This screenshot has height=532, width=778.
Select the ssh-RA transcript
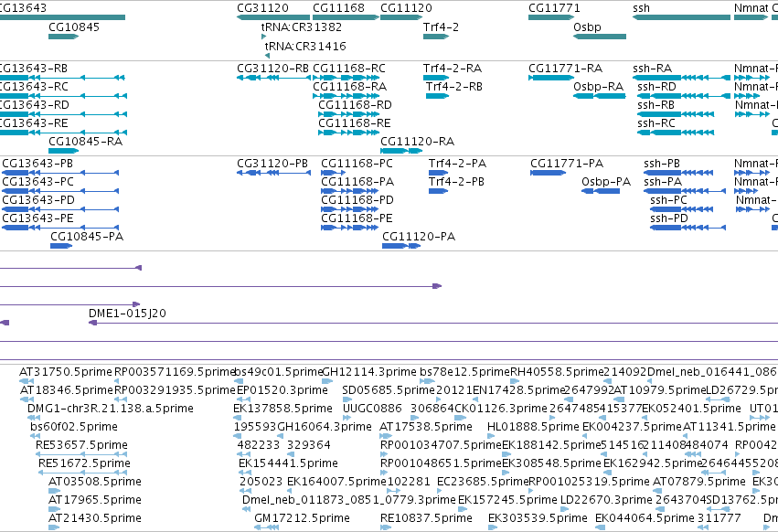682,78
